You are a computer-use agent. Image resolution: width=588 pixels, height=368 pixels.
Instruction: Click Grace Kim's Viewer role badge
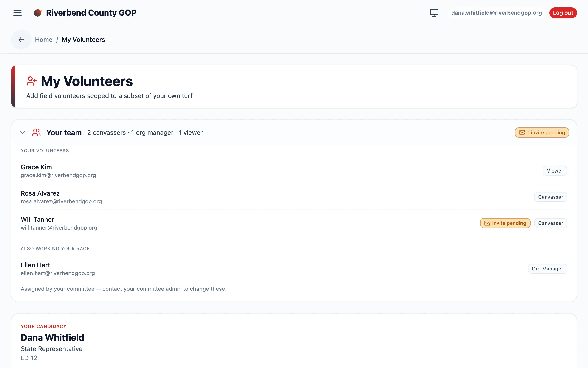tap(555, 171)
